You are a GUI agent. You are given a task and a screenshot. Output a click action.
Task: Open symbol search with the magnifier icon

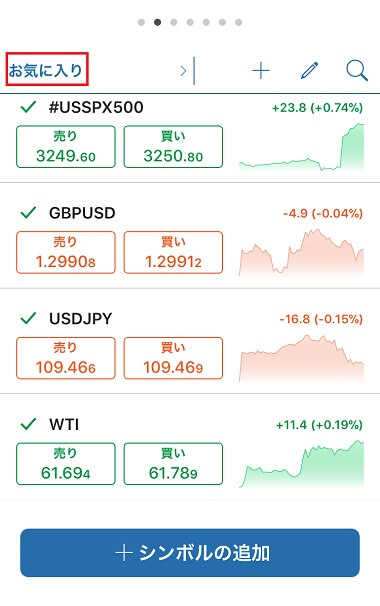click(356, 71)
